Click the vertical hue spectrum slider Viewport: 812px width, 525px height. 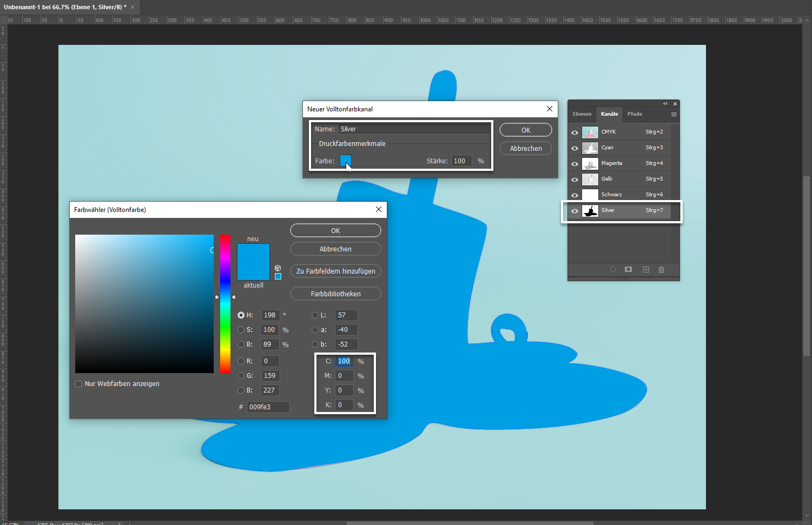click(x=225, y=304)
